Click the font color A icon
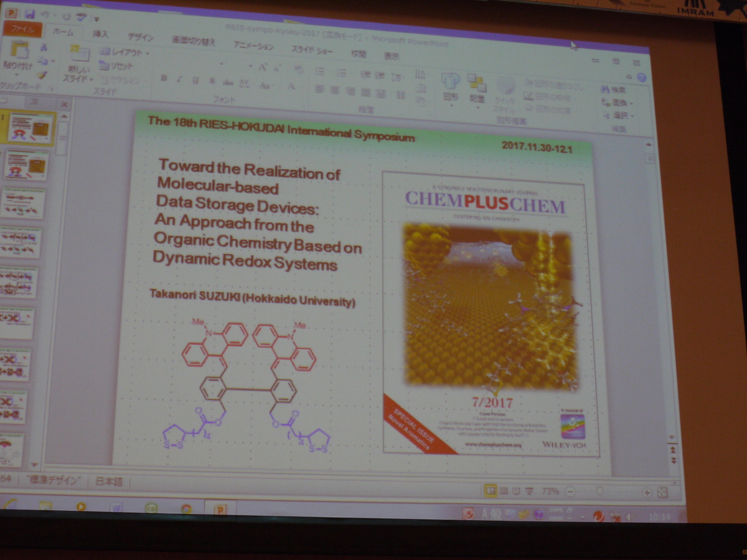The width and height of the screenshot is (747, 560). coord(291,86)
